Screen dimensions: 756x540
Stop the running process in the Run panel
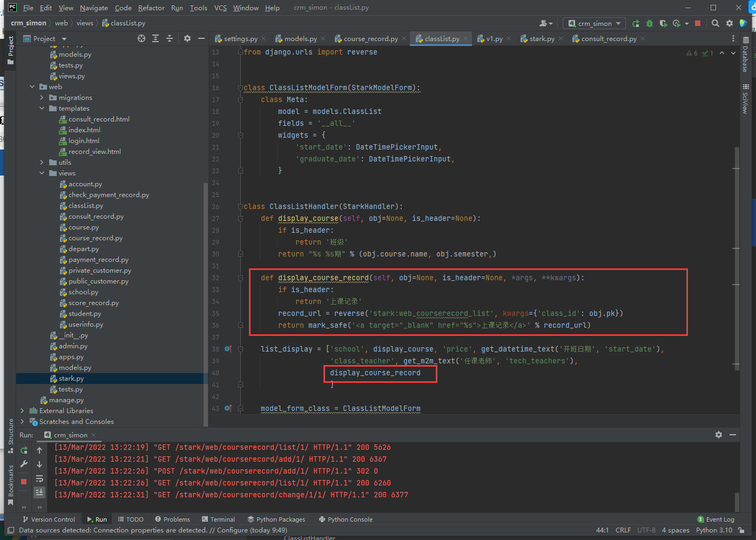24,481
